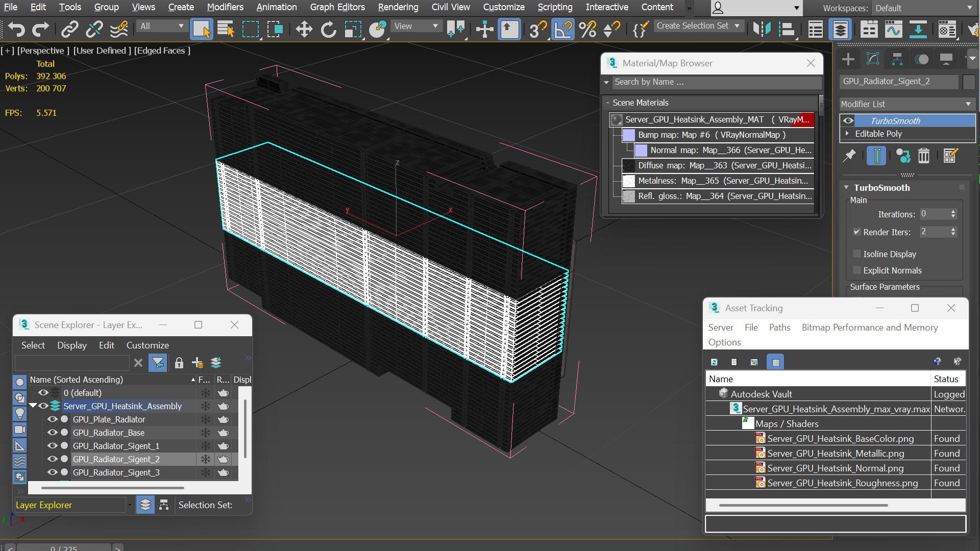Select the Link tool icon
This screenshot has width=980, height=551.
coord(69,29)
